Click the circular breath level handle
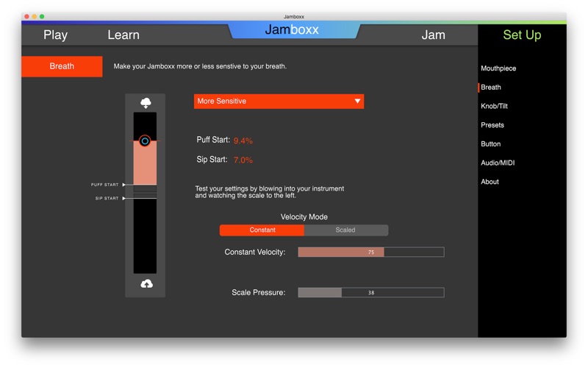Screen dimensions: 588x368 click(x=145, y=141)
